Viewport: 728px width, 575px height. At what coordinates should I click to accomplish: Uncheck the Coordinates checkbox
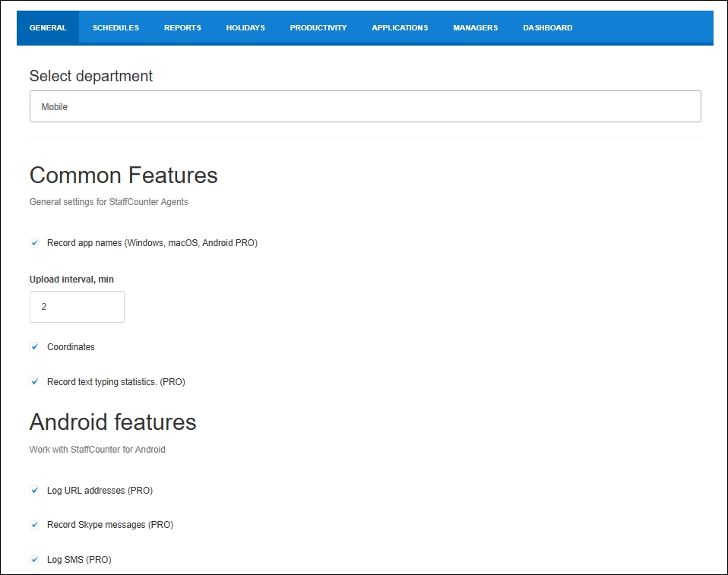pos(34,347)
